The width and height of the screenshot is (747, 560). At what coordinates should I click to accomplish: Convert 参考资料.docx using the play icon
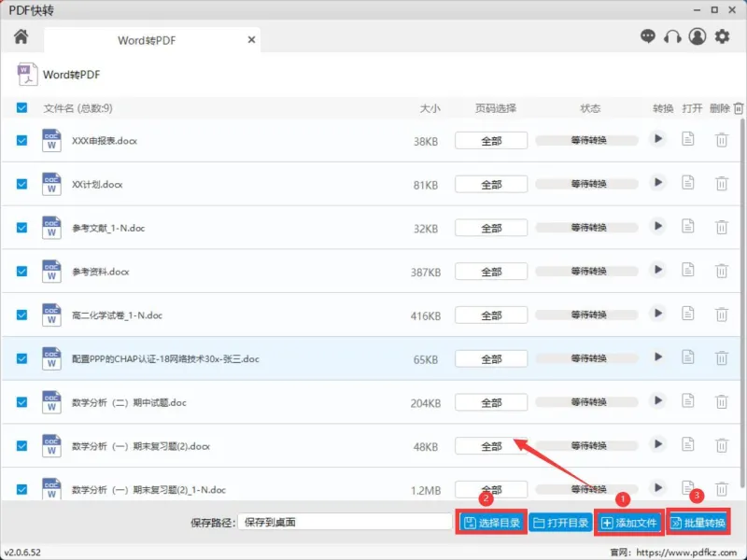tap(658, 270)
